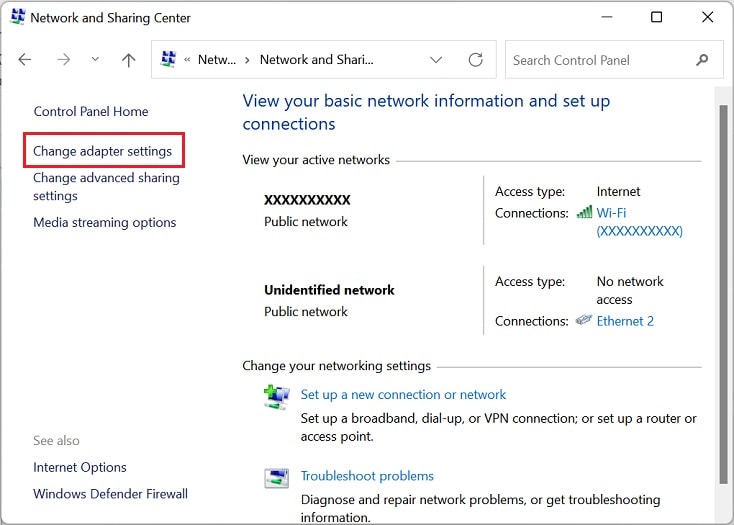
Task: Click the 'Change your networking settings' heading
Action: [336, 366]
